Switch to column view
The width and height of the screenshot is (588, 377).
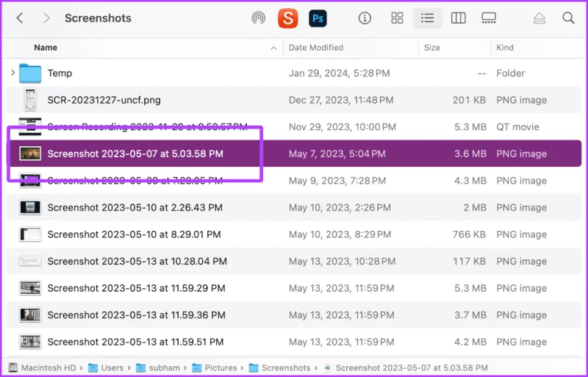point(458,18)
